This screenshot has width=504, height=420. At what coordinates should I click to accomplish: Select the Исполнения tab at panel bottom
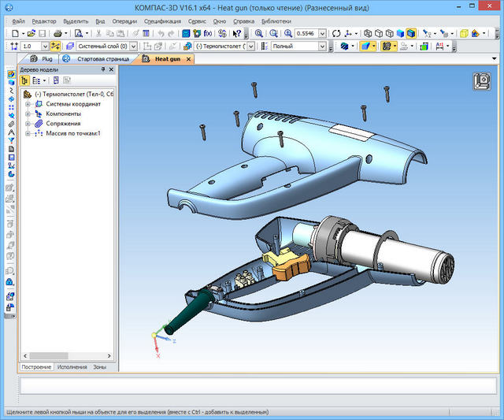pos(72,367)
